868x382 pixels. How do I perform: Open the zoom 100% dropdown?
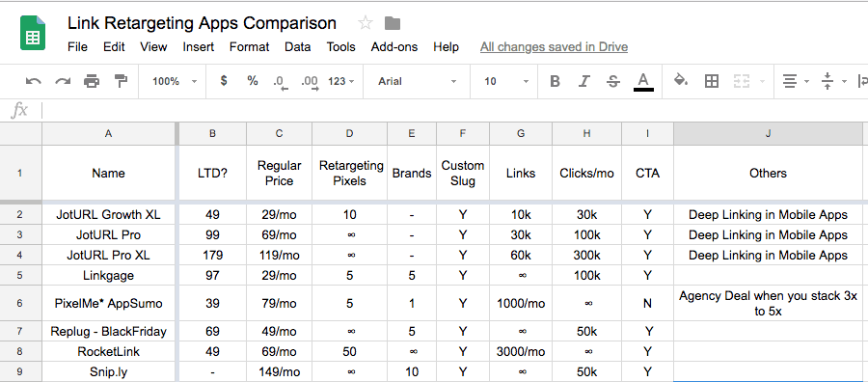pyautogui.click(x=175, y=81)
